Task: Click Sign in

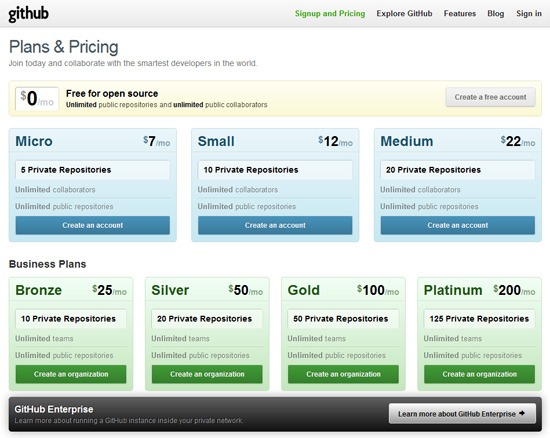Action: pos(529,14)
